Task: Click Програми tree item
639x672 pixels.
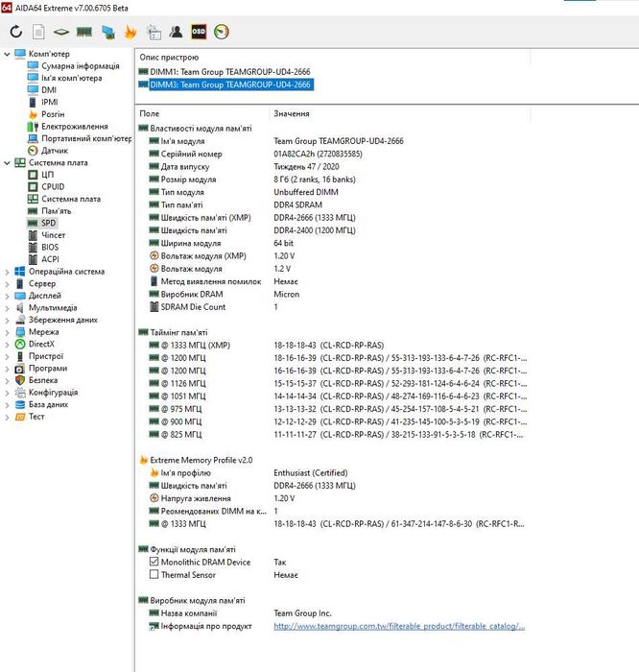Action: [x=41, y=368]
